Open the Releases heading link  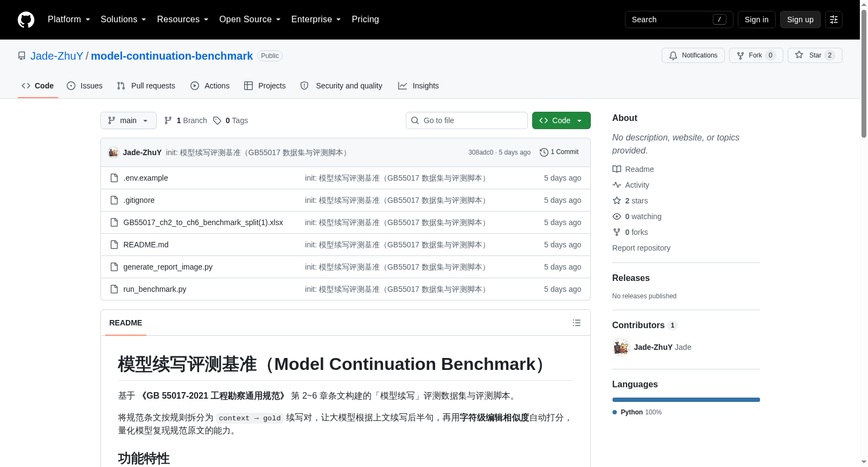pos(631,278)
